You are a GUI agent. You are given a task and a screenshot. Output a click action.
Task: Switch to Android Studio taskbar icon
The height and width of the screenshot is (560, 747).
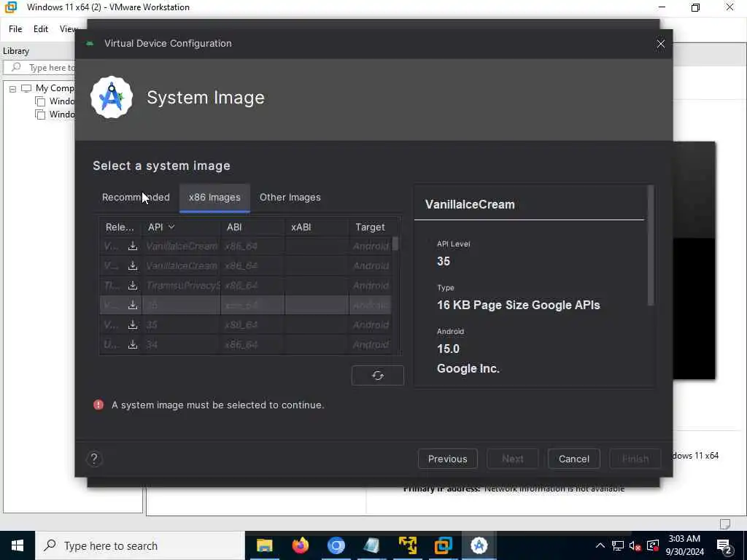click(x=479, y=545)
